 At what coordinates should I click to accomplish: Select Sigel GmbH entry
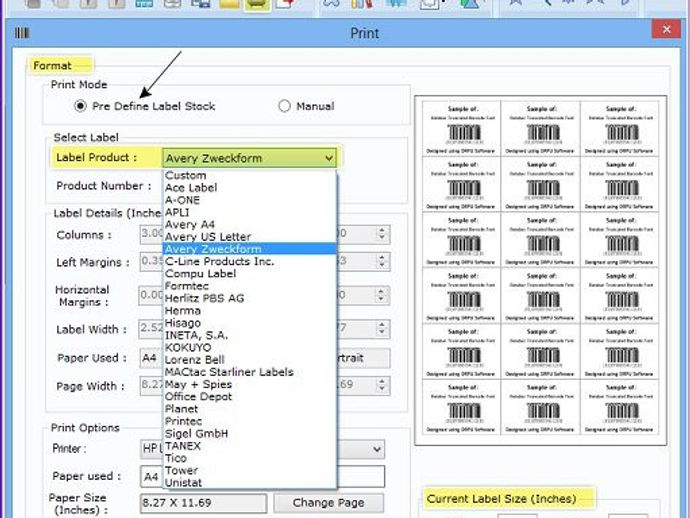tap(250, 434)
